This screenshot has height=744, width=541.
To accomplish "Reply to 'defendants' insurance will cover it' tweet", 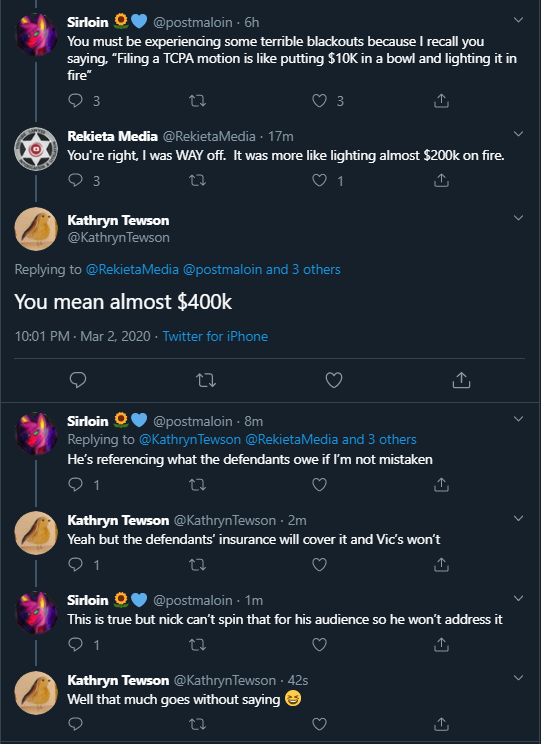I will pyautogui.click(x=76, y=564).
